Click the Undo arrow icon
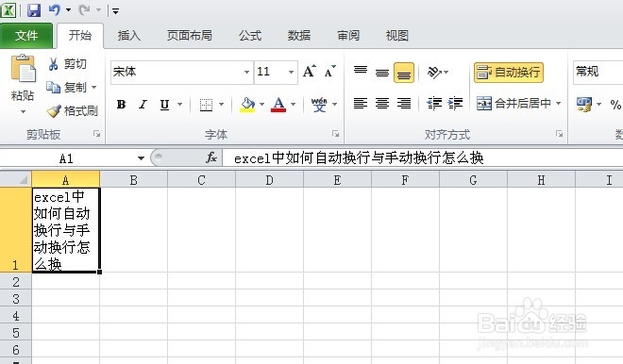 (55, 10)
